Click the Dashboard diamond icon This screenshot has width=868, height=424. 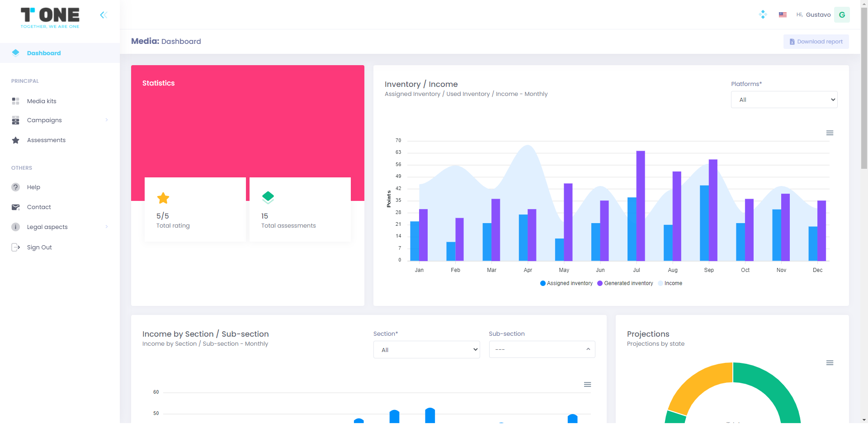pyautogui.click(x=16, y=53)
